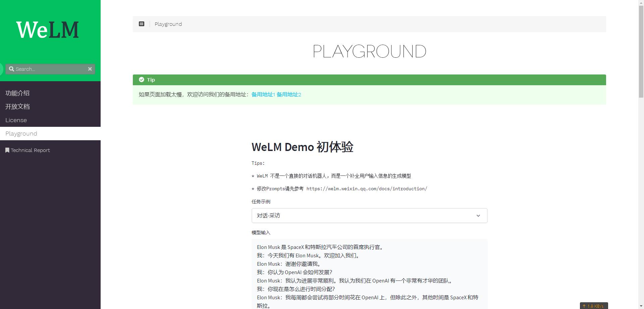Viewport: 644px width, 309px height.
Task: Click the dropdown chevron arrow
Action: [x=478, y=216]
